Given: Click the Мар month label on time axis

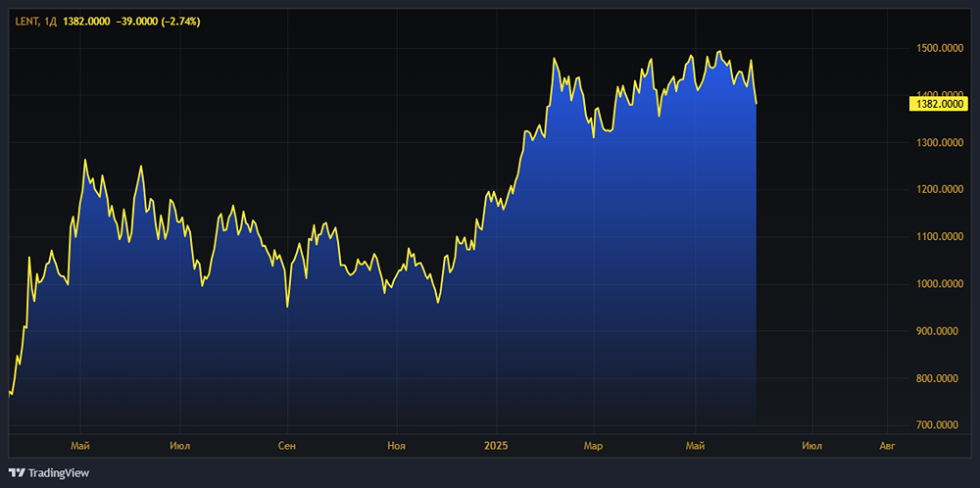Looking at the screenshot, I should click(593, 446).
